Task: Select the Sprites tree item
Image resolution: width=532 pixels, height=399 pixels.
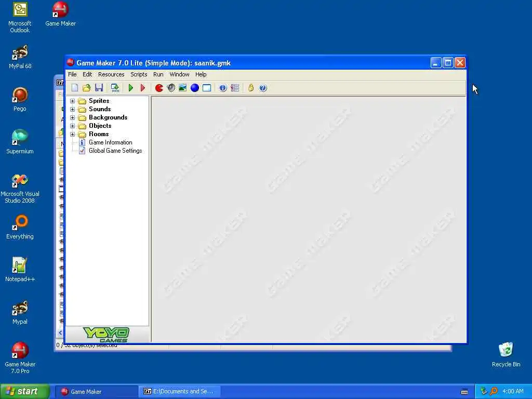Action: (99, 101)
